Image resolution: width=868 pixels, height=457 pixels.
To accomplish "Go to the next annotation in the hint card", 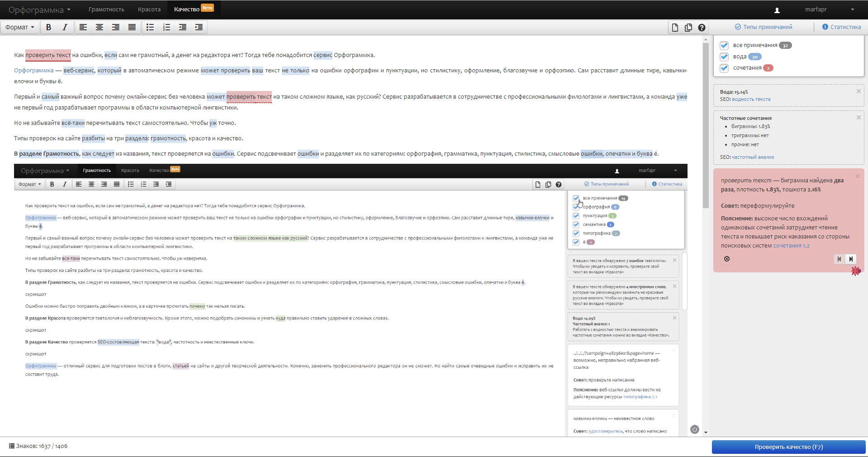I will coord(851,259).
